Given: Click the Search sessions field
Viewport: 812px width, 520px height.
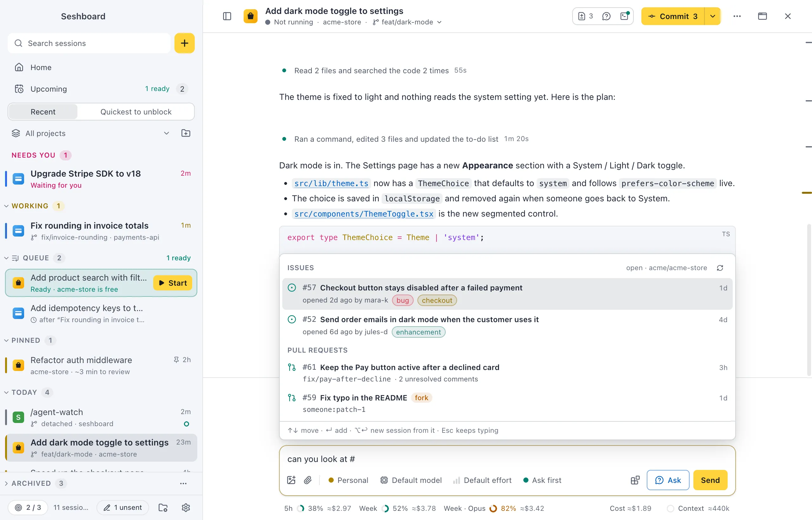Looking at the screenshot, I should point(89,43).
